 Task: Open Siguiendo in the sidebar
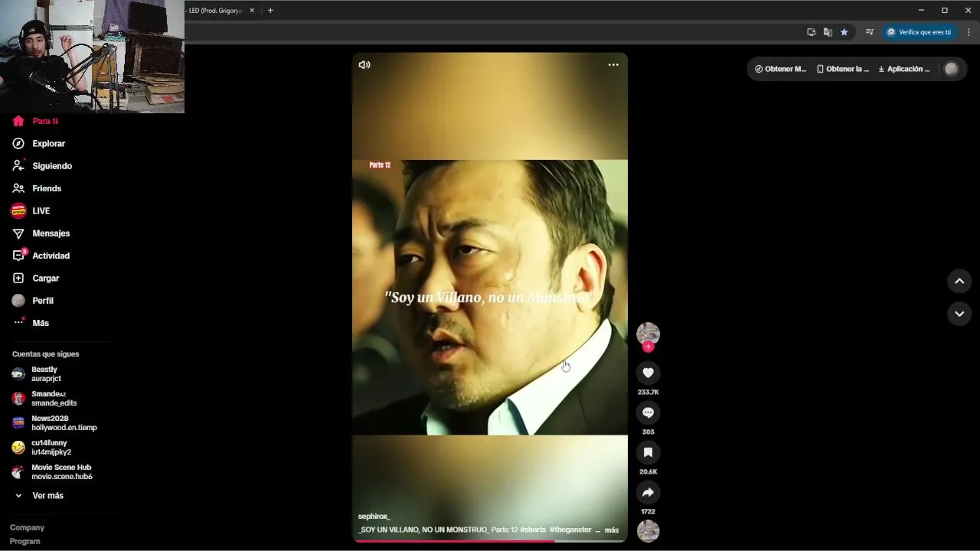[x=51, y=166]
